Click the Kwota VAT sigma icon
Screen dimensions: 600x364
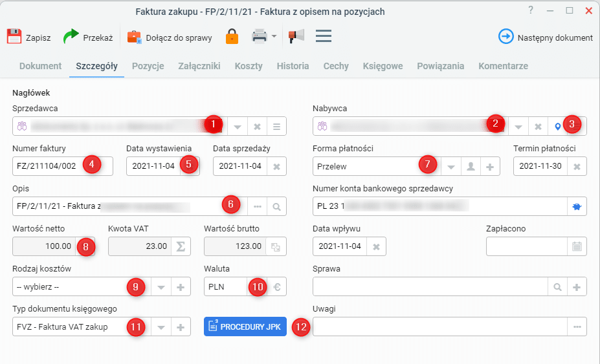pyautogui.click(x=181, y=246)
